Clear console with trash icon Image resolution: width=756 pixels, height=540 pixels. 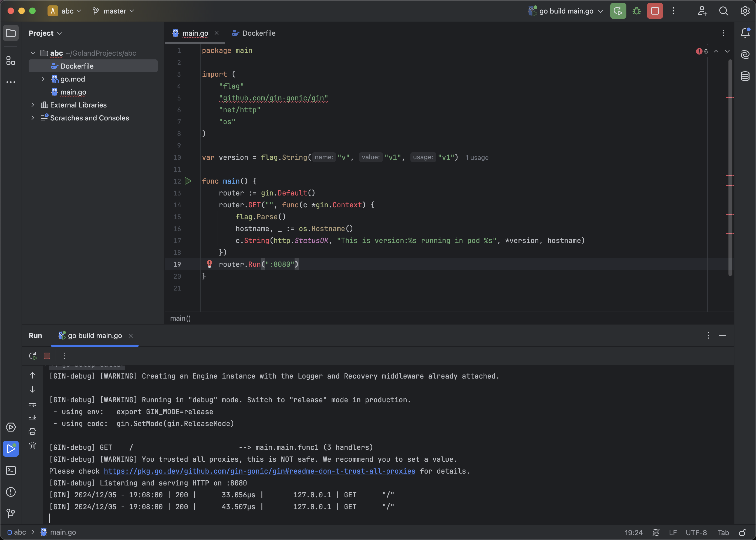(32, 446)
